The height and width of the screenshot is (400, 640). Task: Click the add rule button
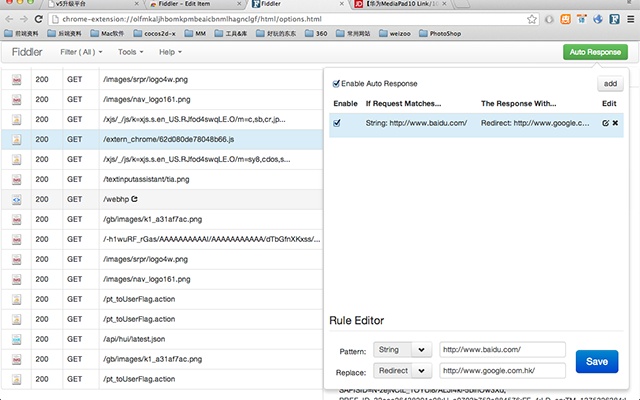[x=610, y=84]
